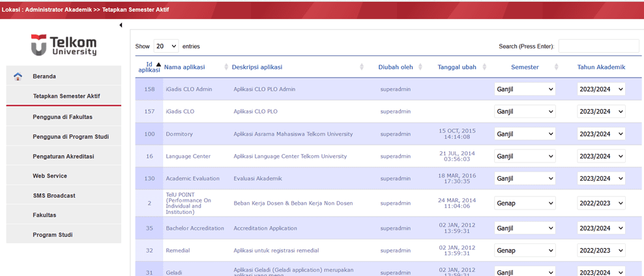Click the date 24 MAR, 2014 cell
The height and width of the screenshot is (276, 644).
pyautogui.click(x=457, y=203)
